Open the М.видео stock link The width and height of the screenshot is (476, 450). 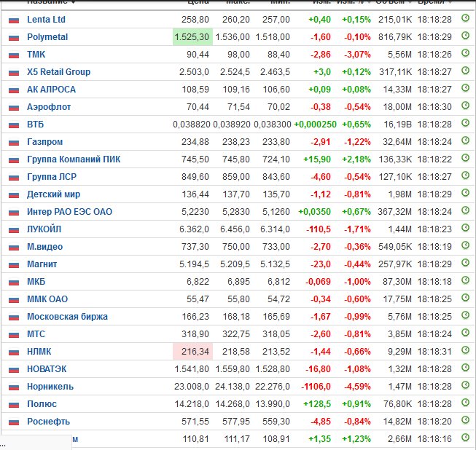[x=45, y=247]
